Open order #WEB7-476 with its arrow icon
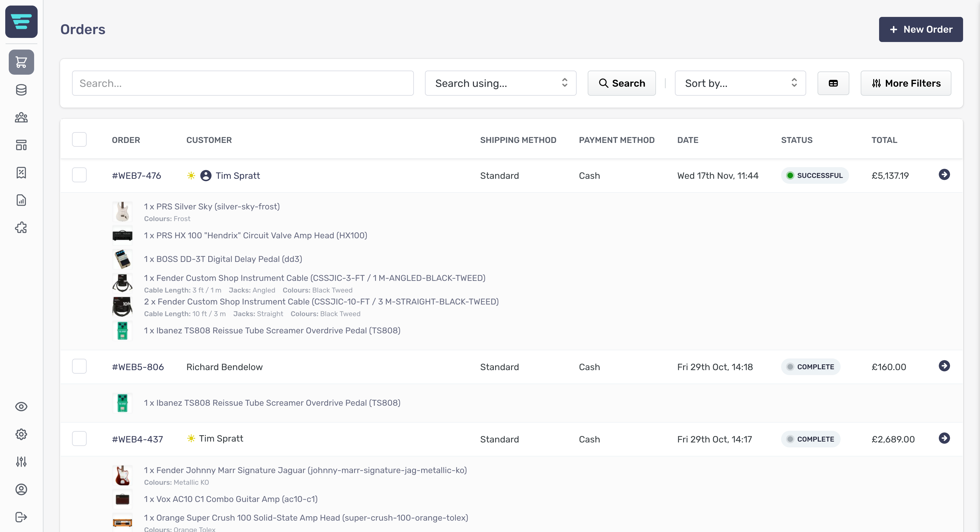Image resolution: width=980 pixels, height=532 pixels. (944, 175)
